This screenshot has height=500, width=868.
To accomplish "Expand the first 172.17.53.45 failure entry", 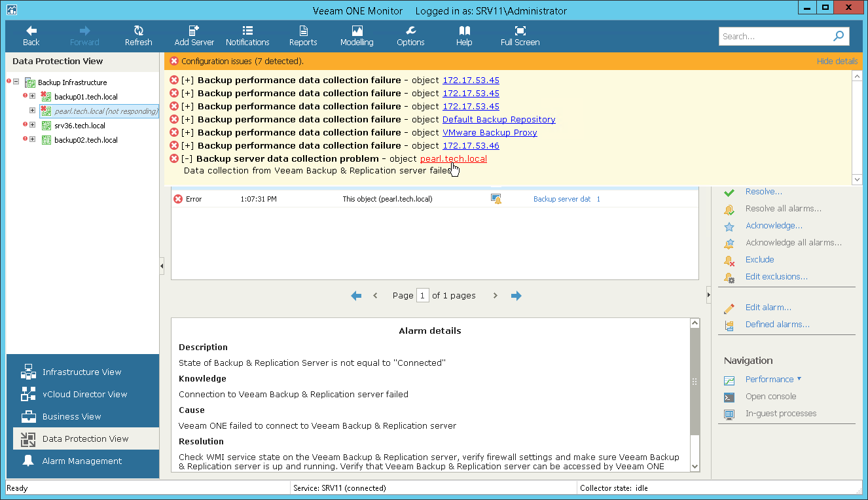I will [x=188, y=80].
